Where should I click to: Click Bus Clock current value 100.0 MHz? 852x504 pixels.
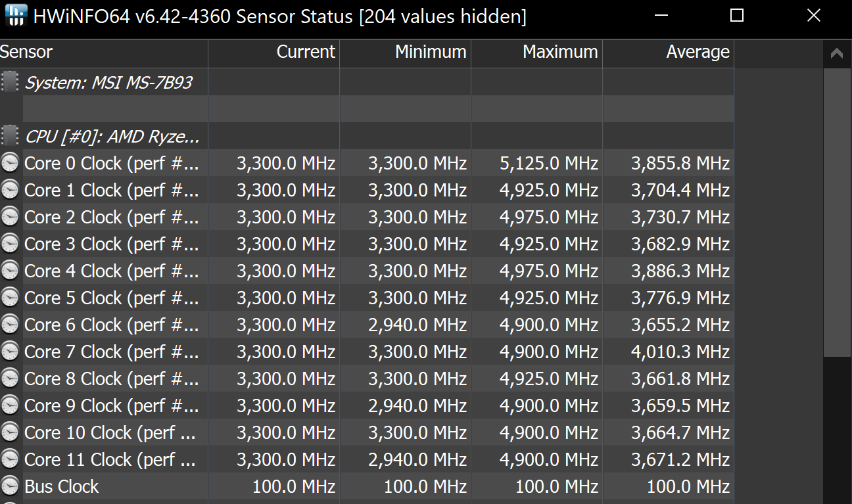click(294, 486)
